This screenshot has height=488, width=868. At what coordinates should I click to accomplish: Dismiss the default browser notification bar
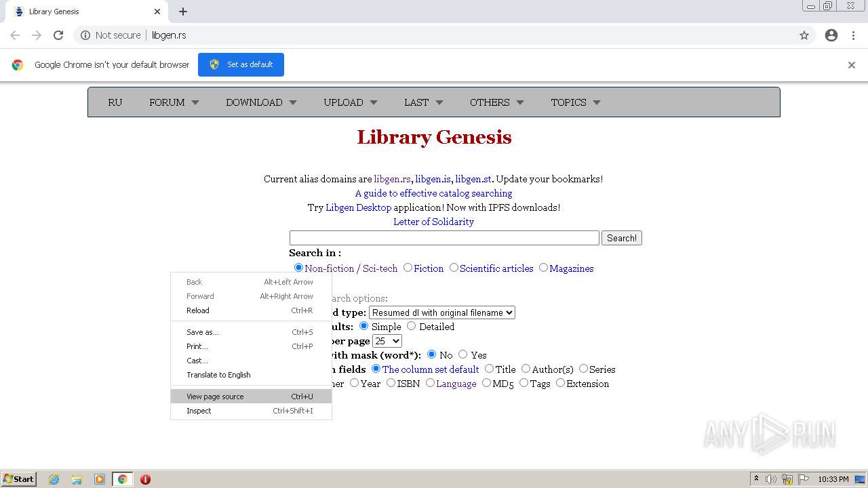click(852, 65)
